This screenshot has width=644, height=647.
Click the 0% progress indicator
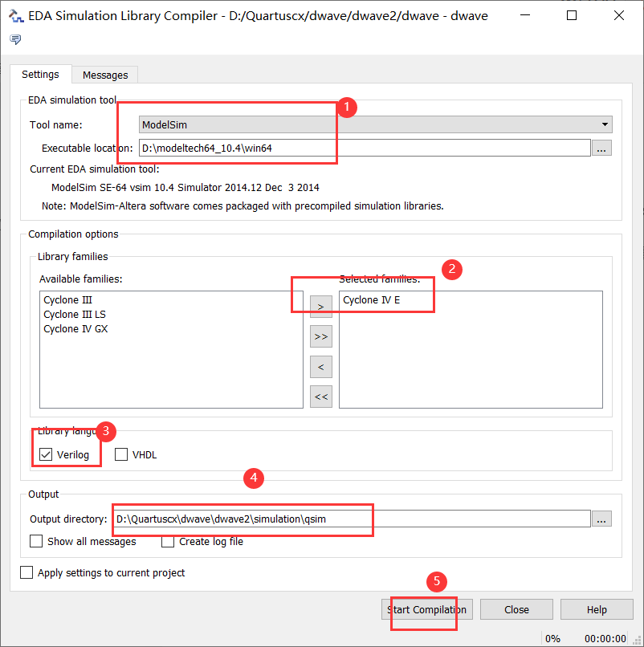tap(552, 639)
